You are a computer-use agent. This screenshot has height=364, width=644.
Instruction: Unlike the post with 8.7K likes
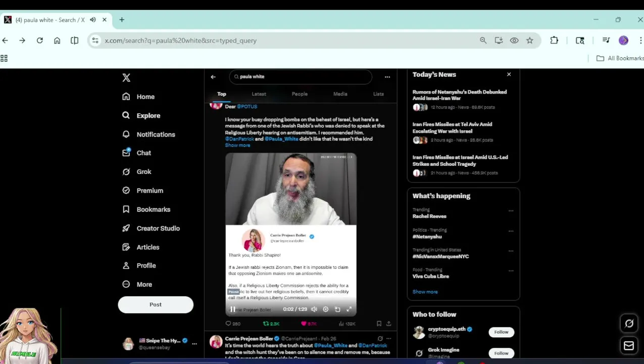[309, 324]
